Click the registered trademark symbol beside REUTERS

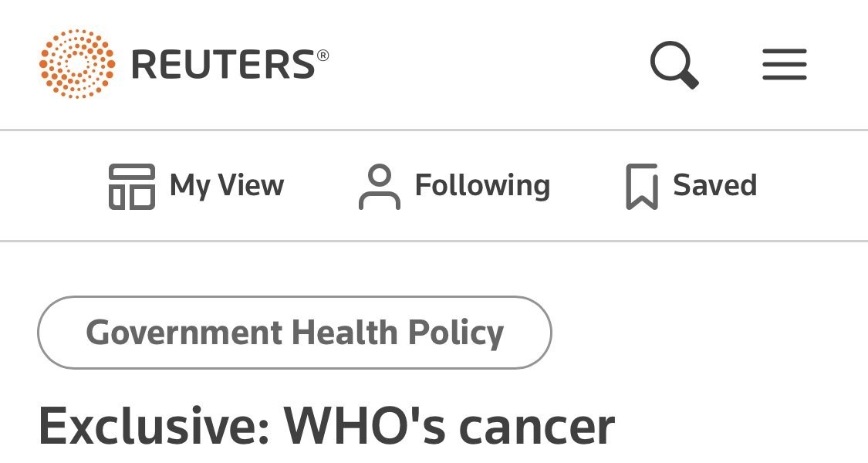click(323, 55)
